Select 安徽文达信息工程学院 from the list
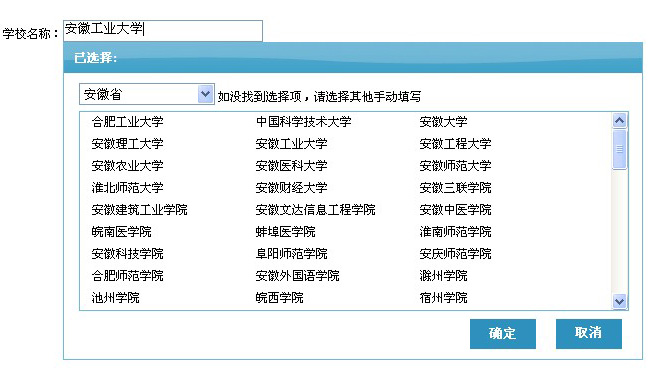The width and height of the screenshot is (650, 383). tap(315, 210)
